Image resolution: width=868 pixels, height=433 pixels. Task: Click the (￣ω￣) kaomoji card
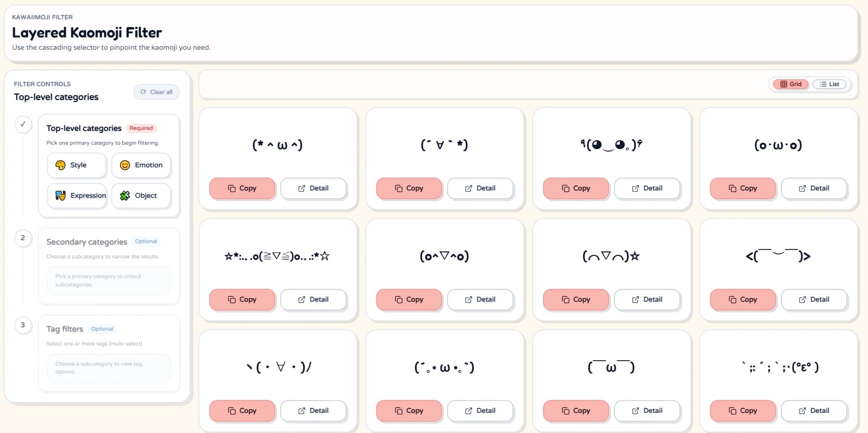[611, 368]
